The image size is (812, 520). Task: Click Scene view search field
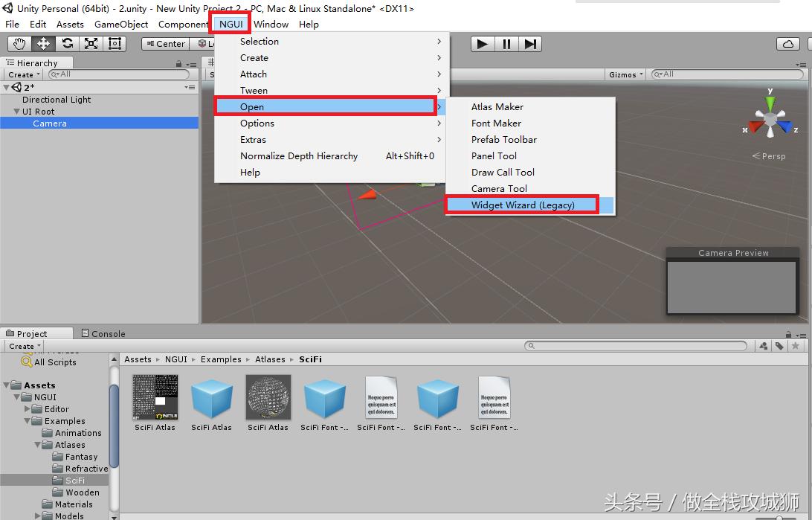click(x=727, y=74)
